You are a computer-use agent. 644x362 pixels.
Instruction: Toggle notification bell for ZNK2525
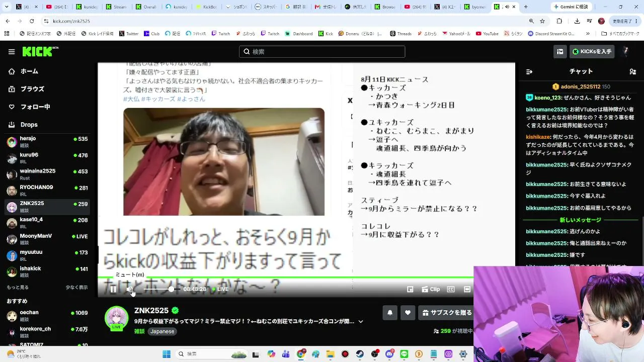390,313
